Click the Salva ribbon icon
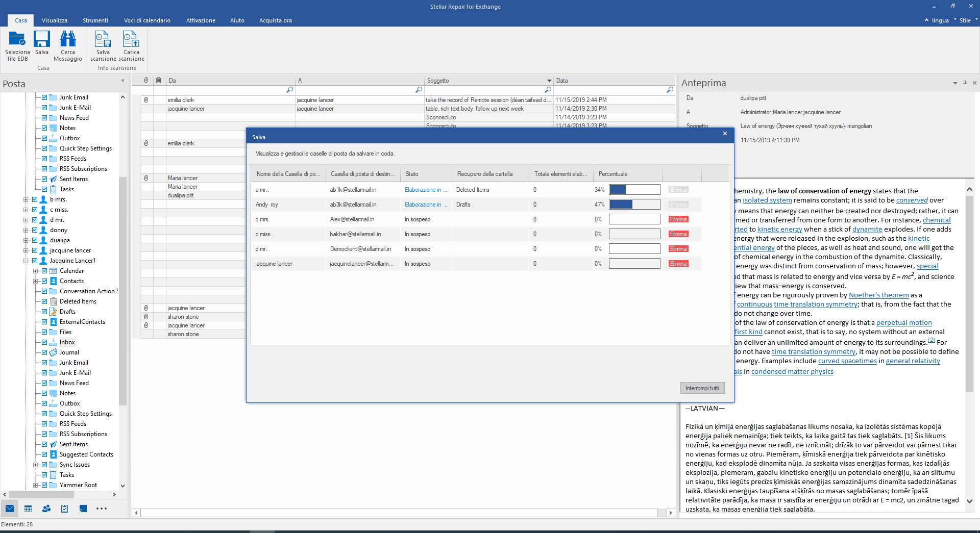Screen dimensions: 980x533 pos(42,39)
